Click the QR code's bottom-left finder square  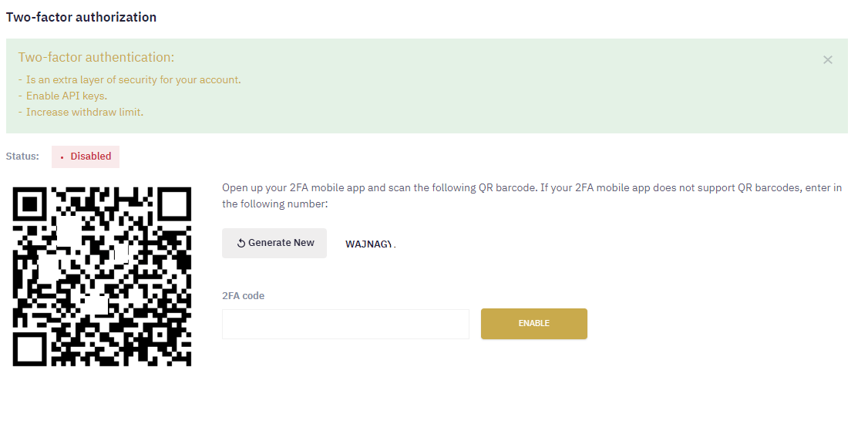click(x=32, y=347)
